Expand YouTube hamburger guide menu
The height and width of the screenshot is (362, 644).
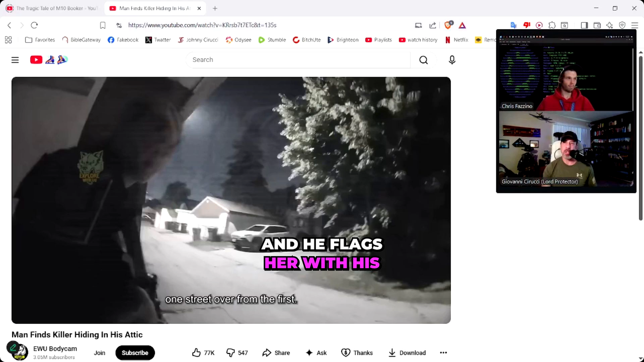click(x=15, y=60)
